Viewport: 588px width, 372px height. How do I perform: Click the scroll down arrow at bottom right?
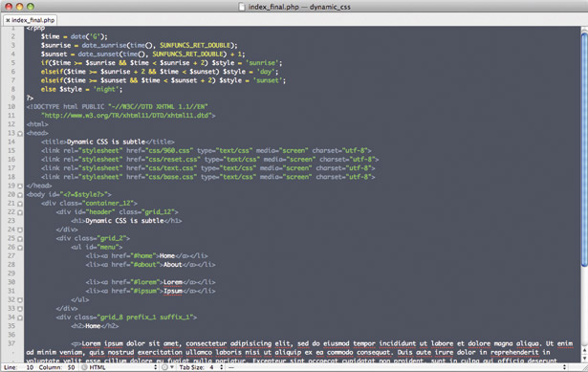584,358
